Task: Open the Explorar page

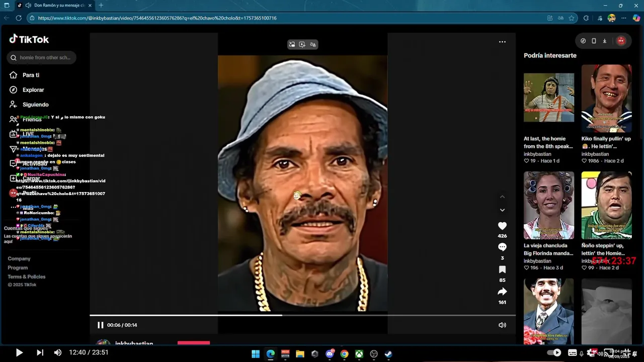Action: pos(33,89)
